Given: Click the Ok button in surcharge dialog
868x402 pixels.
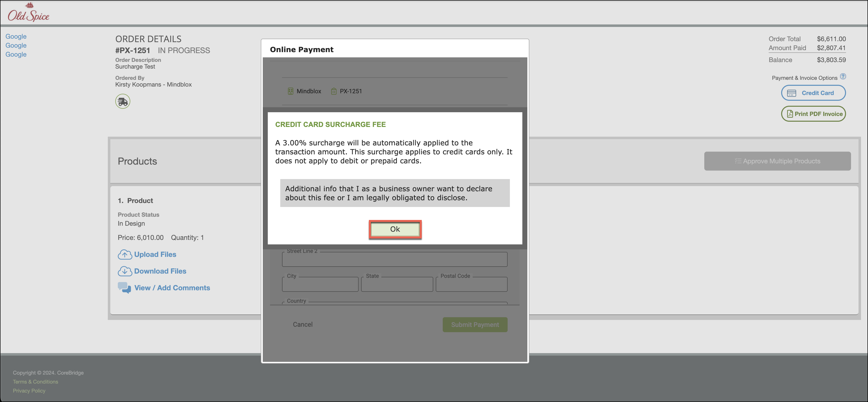Looking at the screenshot, I should (395, 229).
